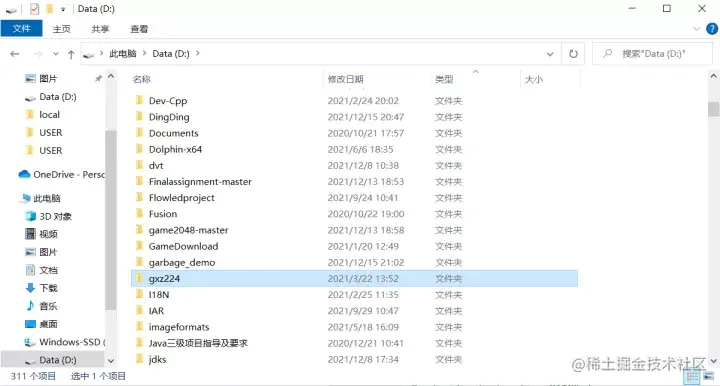
Task: Open the first USER folder in sidebar
Action: (51, 133)
